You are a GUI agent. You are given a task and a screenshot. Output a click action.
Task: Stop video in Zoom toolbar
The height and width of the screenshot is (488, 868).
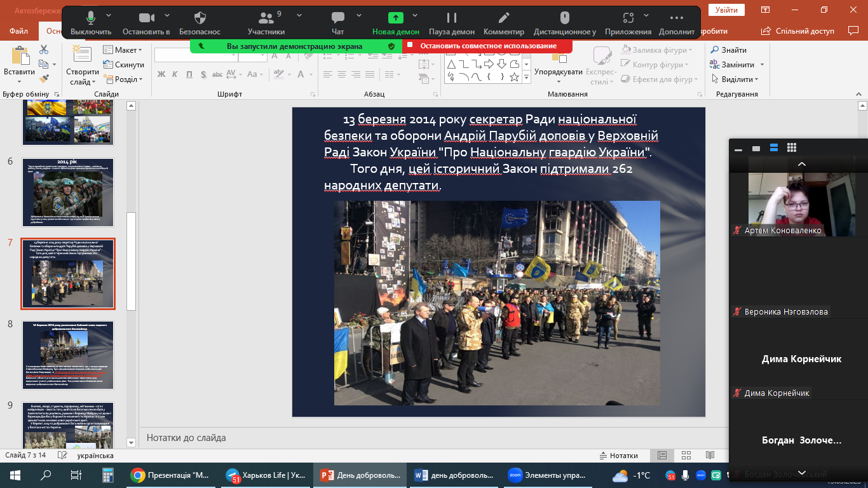pos(146,23)
